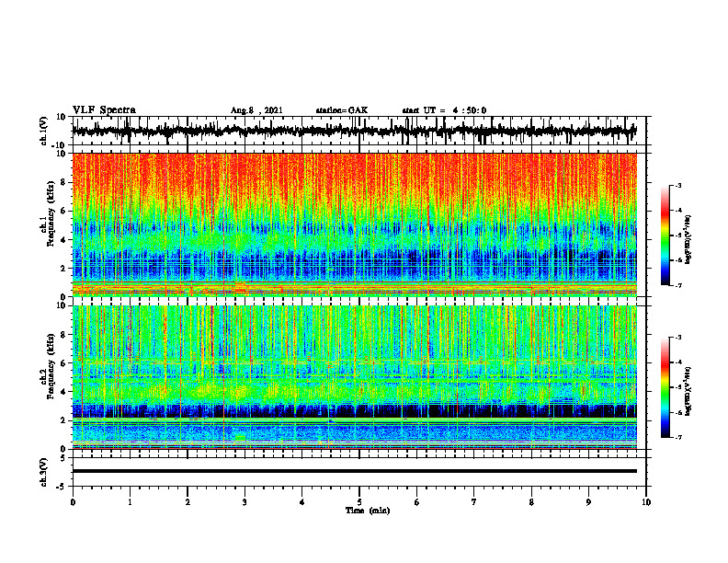Click the 5 minute time axis tick
Screen dimensions: 728x563
359,502
